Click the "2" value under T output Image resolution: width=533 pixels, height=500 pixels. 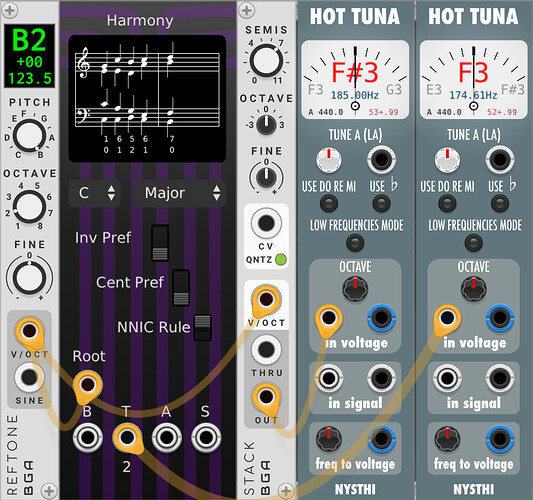126,467
